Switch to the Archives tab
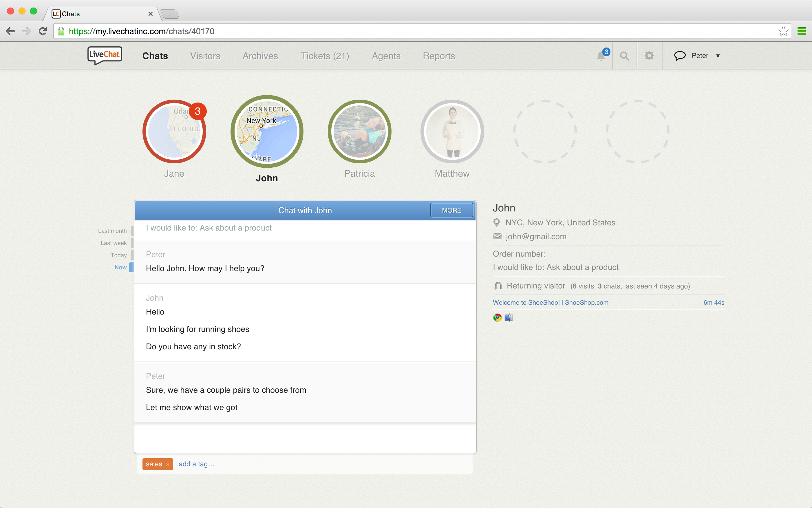812x508 pixels. tap(260, 56)
